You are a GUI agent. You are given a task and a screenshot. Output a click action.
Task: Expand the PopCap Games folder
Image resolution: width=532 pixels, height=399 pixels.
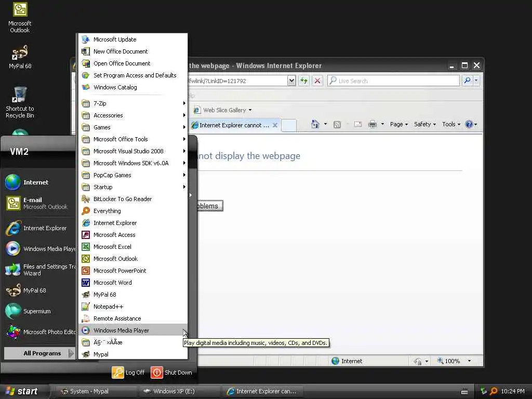pyautogui.click(x=133, y=175)
